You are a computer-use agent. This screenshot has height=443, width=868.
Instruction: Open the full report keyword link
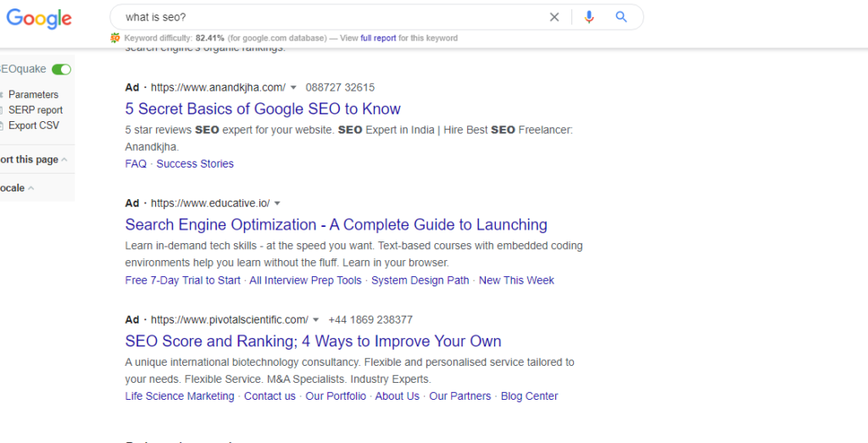pyautogui.click(x=378, y=38)
